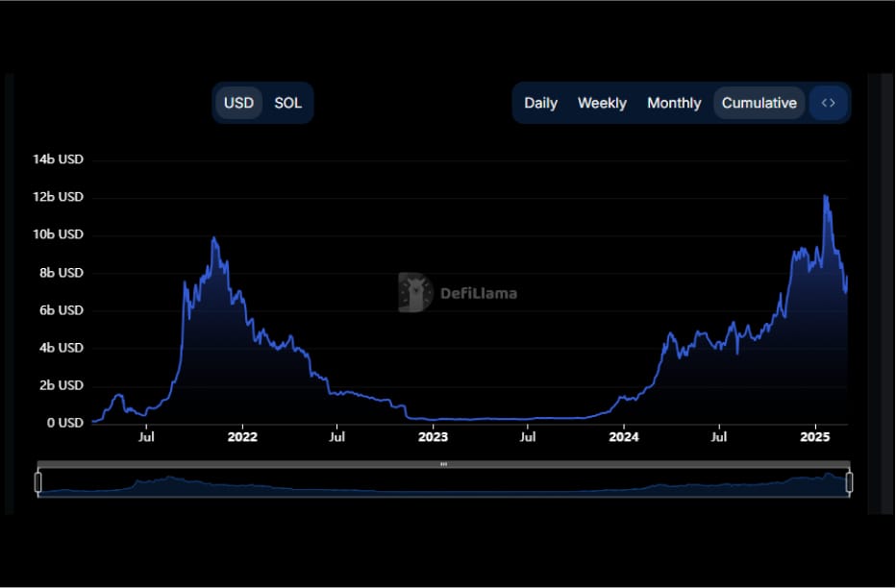Image resolution: width=896 pixels, height=588 pixels.
Task: Click the DefiLlama watermark text
Action: (478, 293)
